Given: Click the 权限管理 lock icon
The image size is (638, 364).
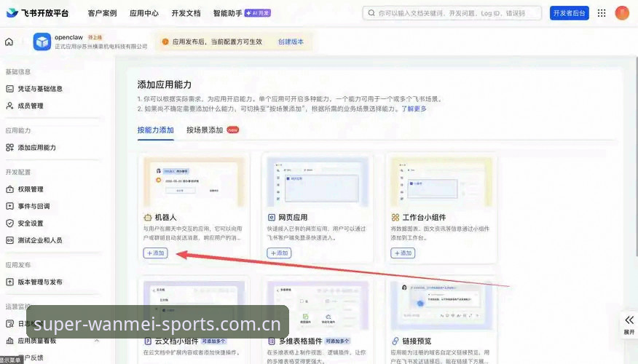Looking at the screenshot, I should click(9, 189).
